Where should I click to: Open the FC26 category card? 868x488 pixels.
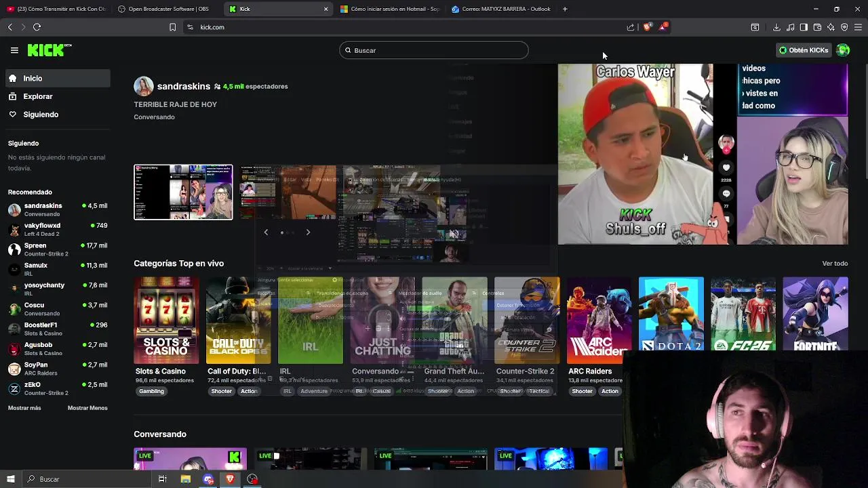pos(743,315)
